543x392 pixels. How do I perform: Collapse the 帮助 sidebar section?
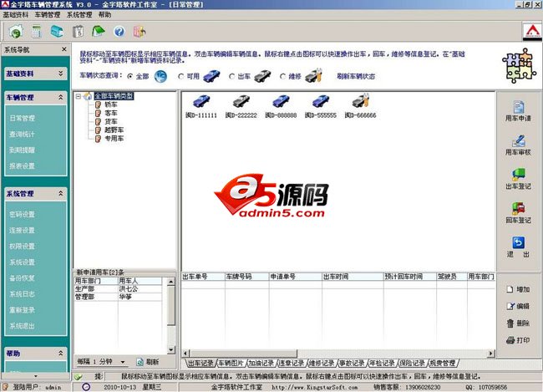[x=61, y=354]
